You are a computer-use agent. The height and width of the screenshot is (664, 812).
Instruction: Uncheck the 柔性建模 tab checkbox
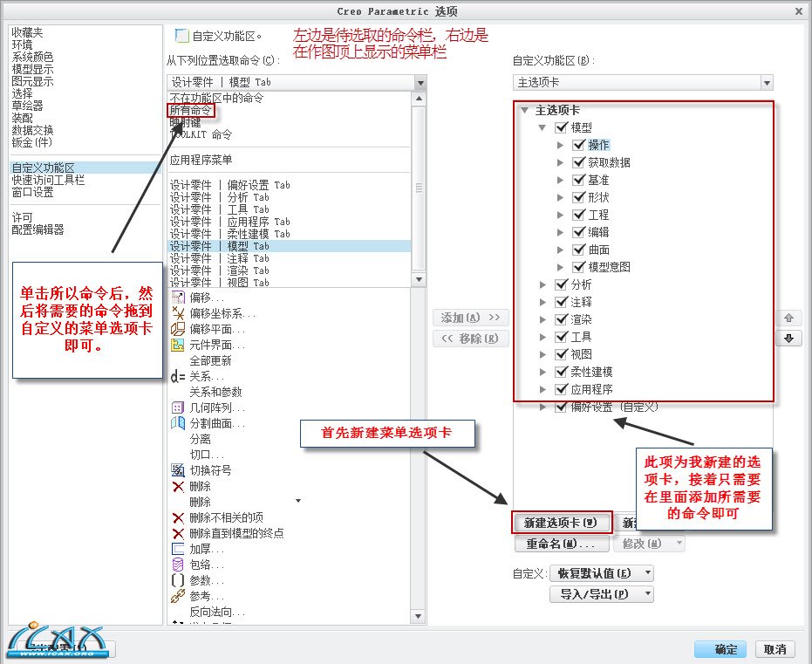pos(562,372)
